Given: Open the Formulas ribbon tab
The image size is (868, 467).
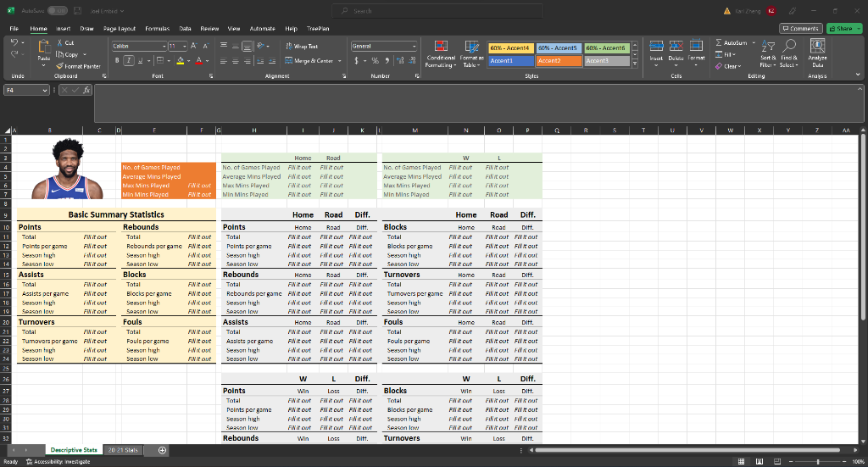Looking at the screenshot, I should (x=157, y=28).
